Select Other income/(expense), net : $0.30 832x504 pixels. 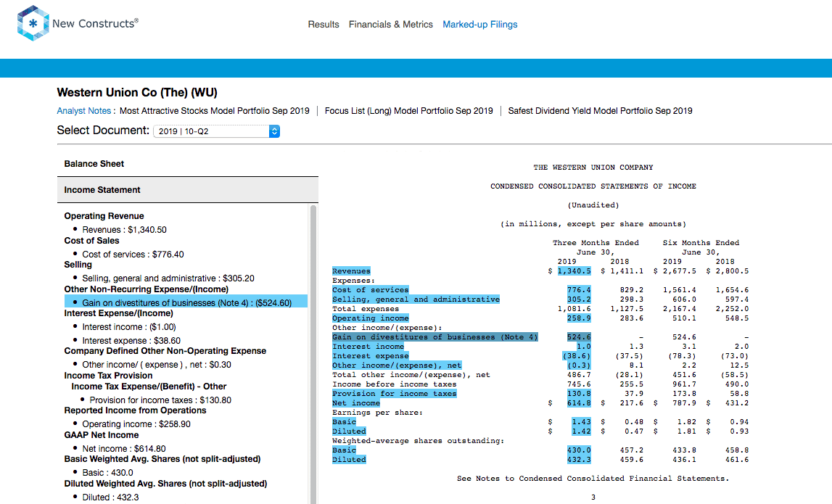coord(157,365)
